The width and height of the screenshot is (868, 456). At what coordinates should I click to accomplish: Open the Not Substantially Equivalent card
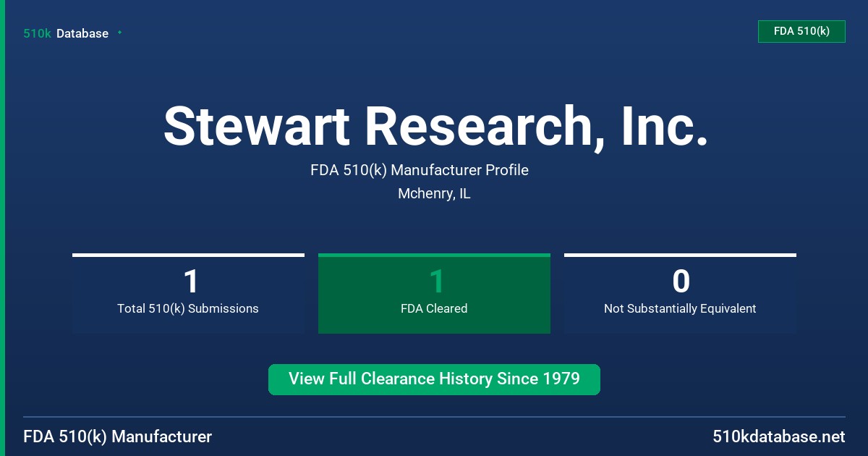[680, 293]
